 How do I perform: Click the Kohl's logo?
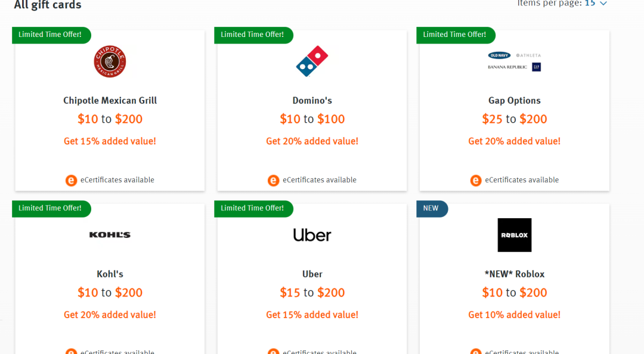click(x=110, y=235)
